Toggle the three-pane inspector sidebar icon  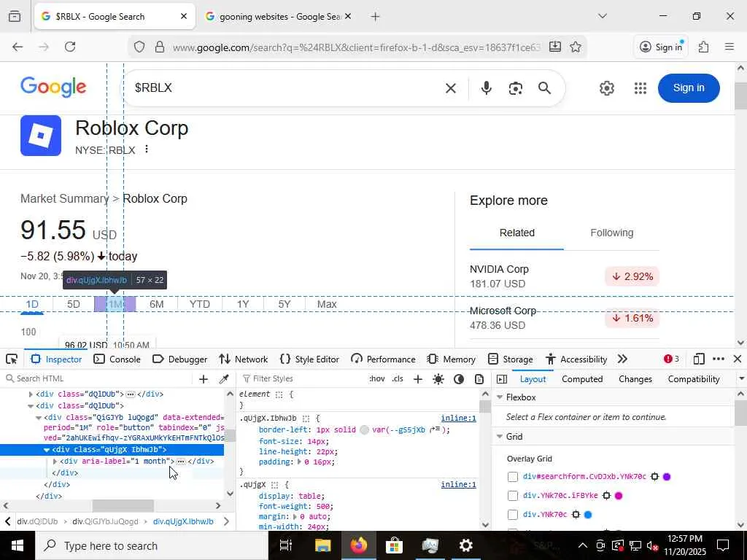[x=502, y=379]
